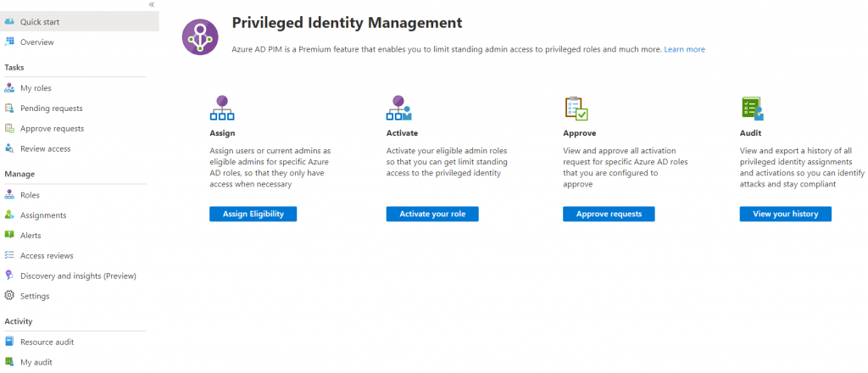The width and height of the screenshot is (868, 373).
Task: Click the Settings gear icon
Action: 8,296
